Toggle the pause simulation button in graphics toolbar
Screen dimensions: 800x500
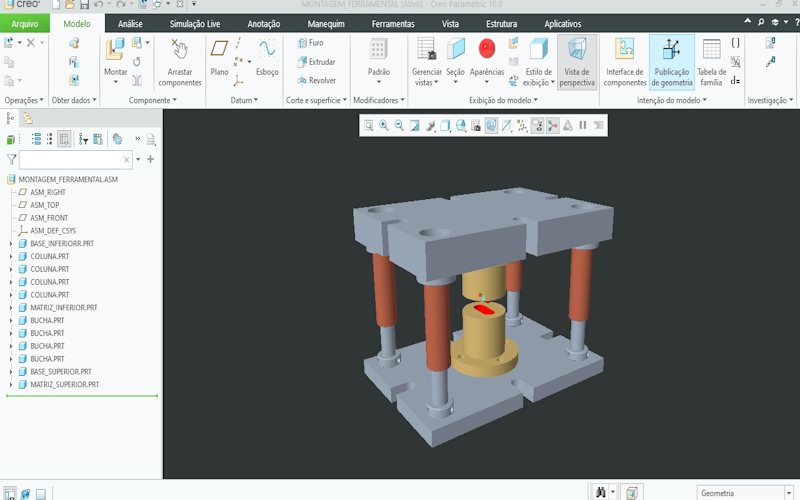click(x=582, y=125)
